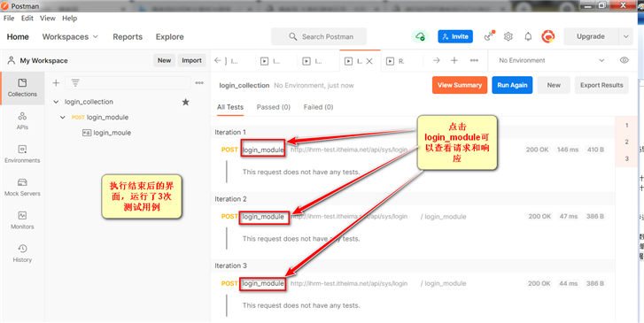Open tab bar three-dot options menu
Image resolution: width=644 pixels, height=323 pixels.
click(474, 60)
